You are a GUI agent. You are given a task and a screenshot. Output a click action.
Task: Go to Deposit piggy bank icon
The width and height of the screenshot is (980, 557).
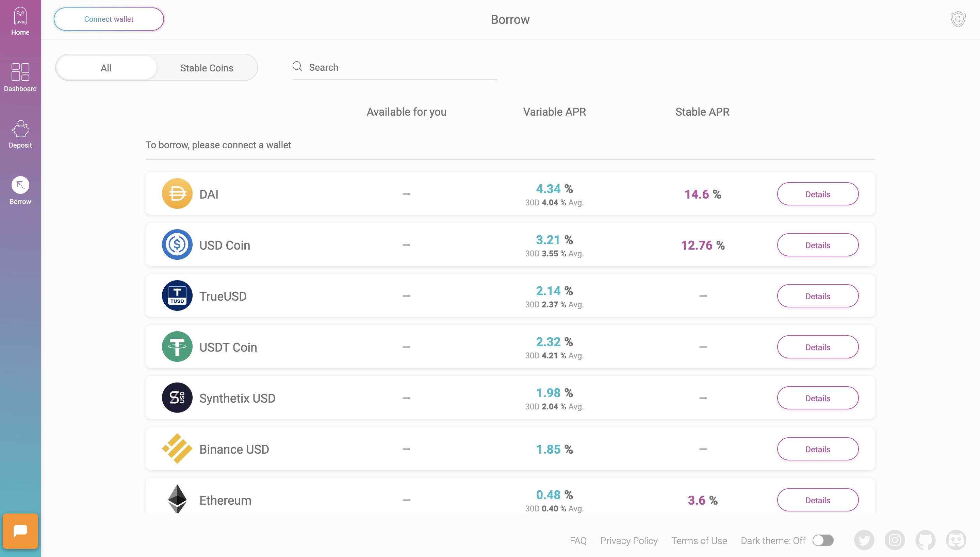pyautogui.click(x=20, y=129)
